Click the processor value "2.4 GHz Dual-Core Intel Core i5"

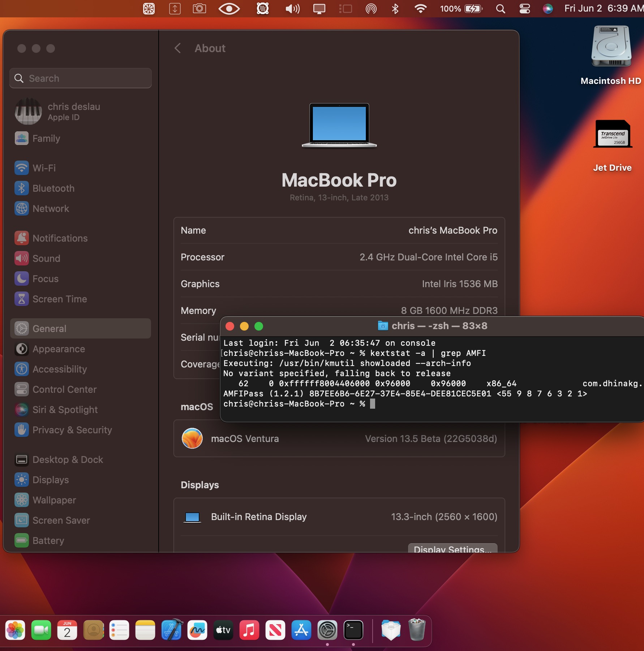429,257
